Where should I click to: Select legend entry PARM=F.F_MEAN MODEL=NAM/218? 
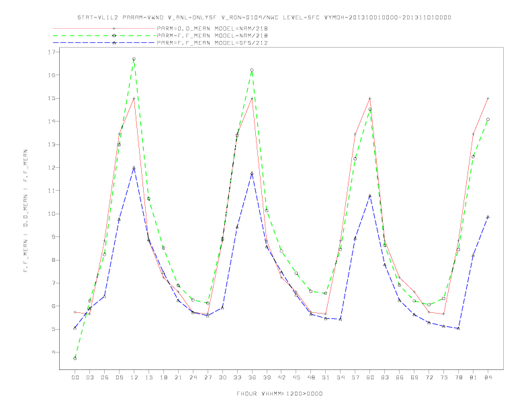tap(212, 36)
